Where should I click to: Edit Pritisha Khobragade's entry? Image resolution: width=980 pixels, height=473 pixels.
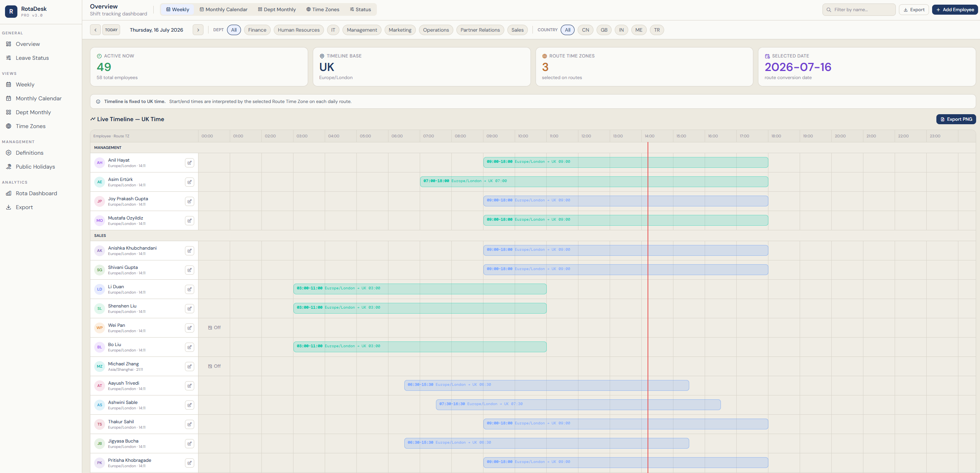point(190,463)
